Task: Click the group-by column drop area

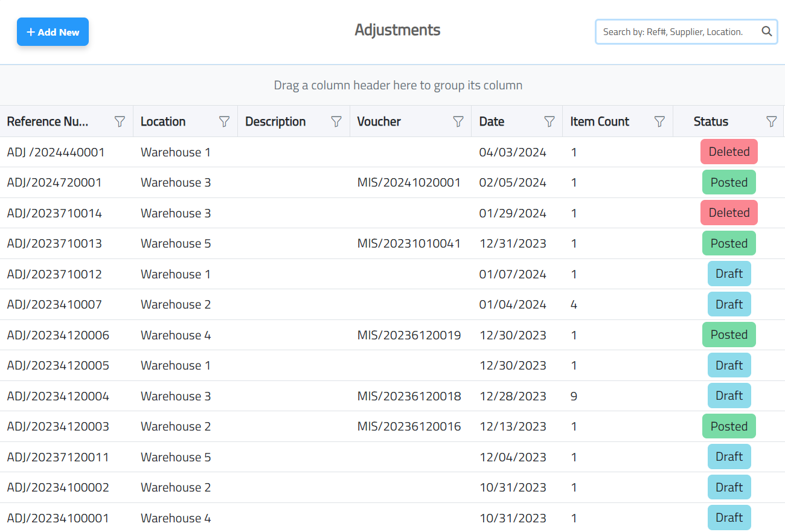Action: (x=398, y=85)
